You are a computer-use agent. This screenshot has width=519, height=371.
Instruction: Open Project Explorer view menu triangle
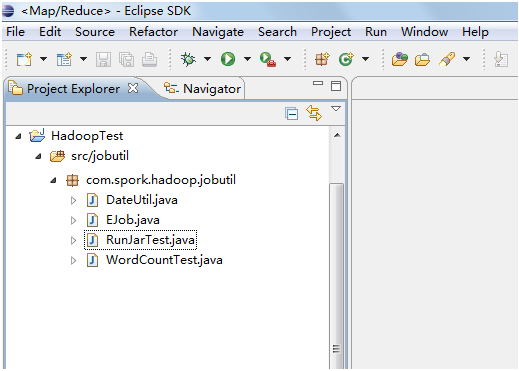pos(336,109)
